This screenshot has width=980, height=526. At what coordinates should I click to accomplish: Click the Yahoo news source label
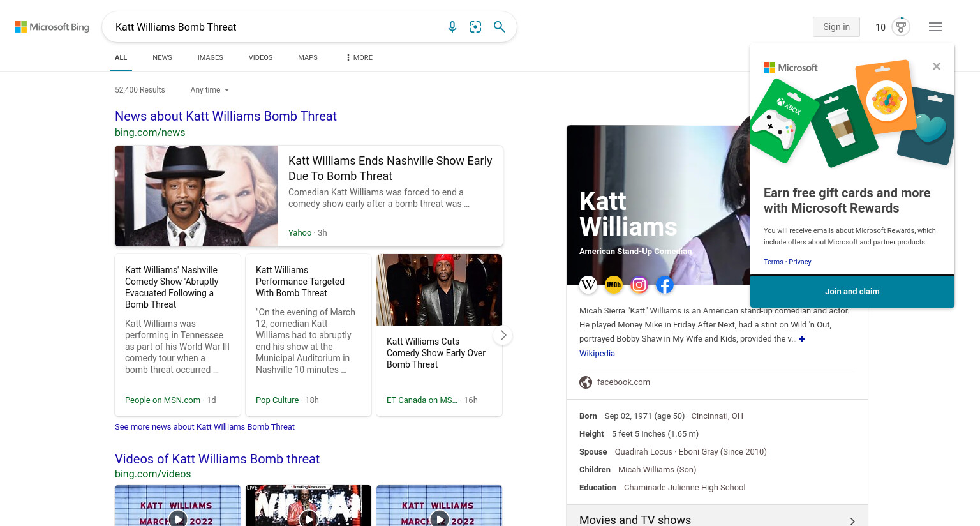(300, 233)
